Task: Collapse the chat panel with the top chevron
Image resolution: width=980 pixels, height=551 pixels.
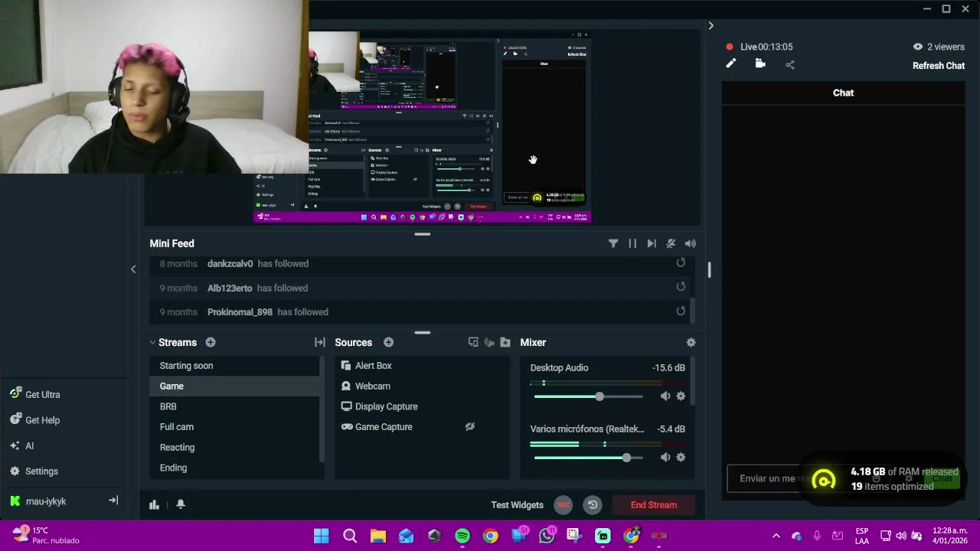Action: (710, 26)
